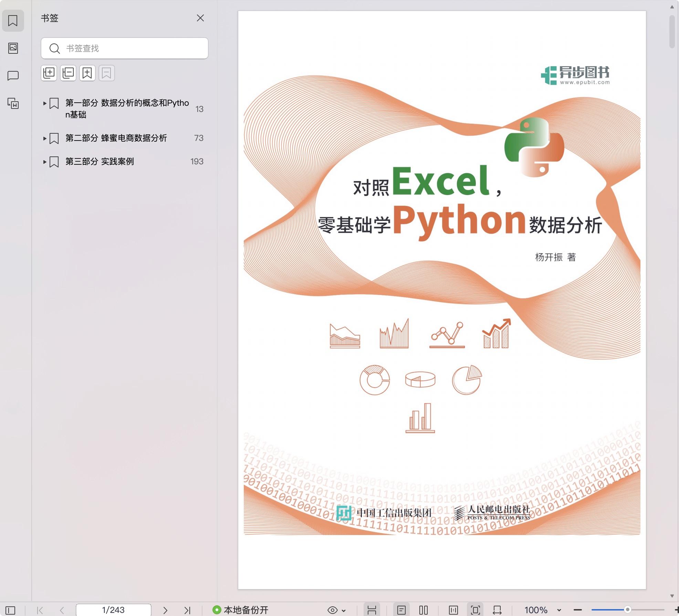This screenshot has width=679, height=616.
Task: Select bookmark 第一部分 数据分析的概念和Python基础
Action: click(x=127, y=109)
